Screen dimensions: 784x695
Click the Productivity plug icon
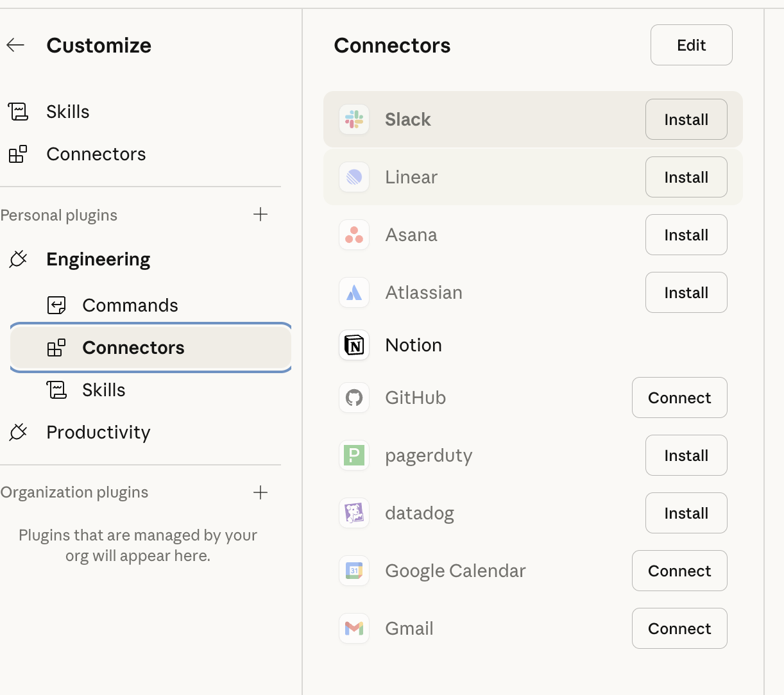18,432
